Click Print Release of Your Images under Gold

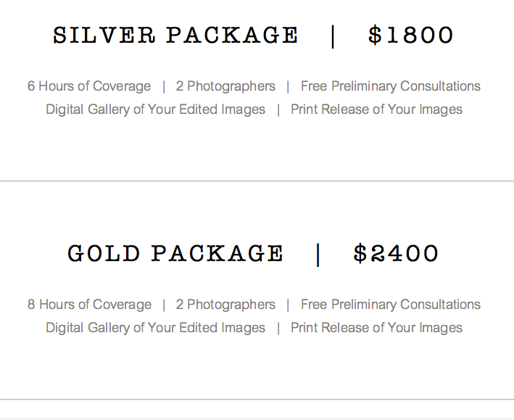point(376,328)
